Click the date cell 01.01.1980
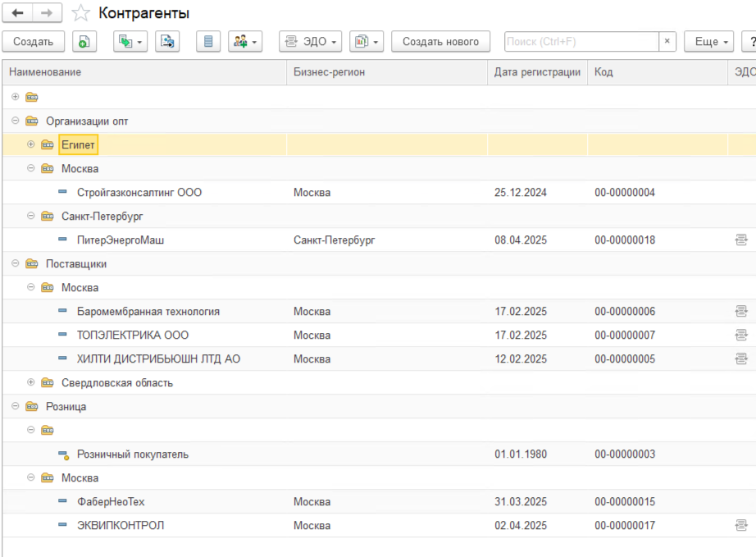Image resolution: width=756 pixels, height=557 pixels. click(x=521, y=454)
